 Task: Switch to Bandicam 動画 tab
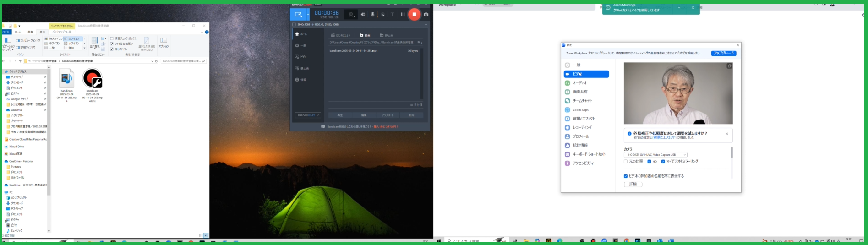pos(365,35)
